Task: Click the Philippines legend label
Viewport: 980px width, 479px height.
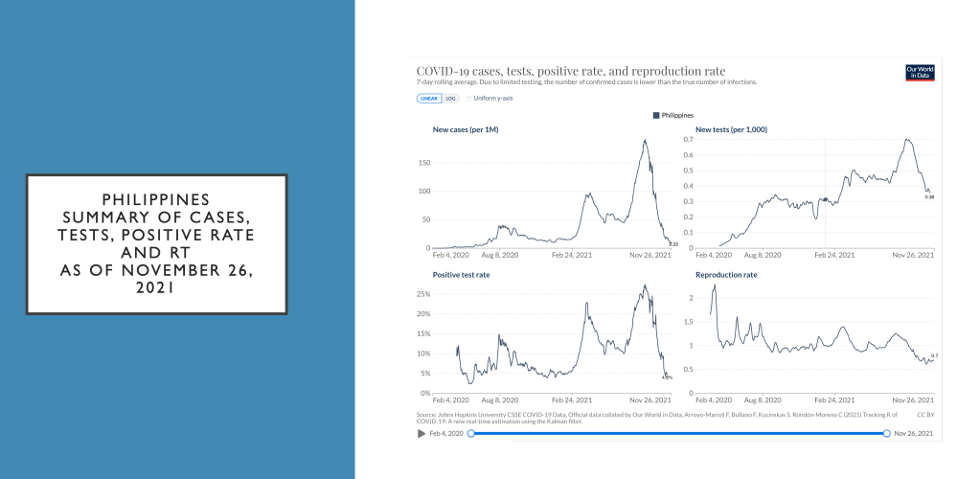Action: pyautogui.click(x=677, y=115)
